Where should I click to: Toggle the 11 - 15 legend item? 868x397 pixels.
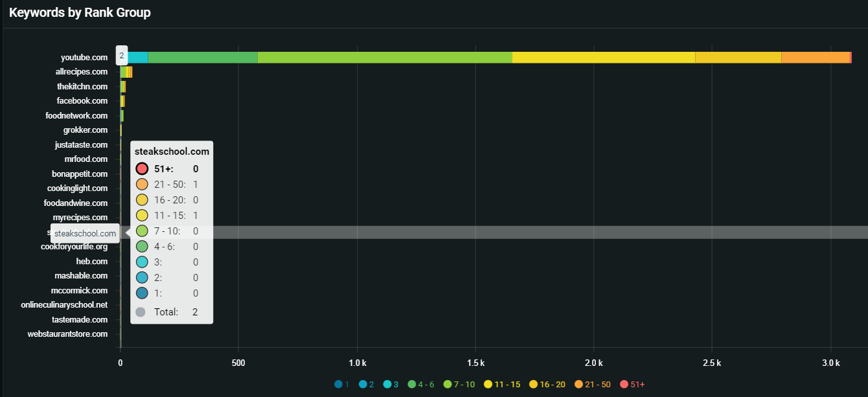pos(502,385)
